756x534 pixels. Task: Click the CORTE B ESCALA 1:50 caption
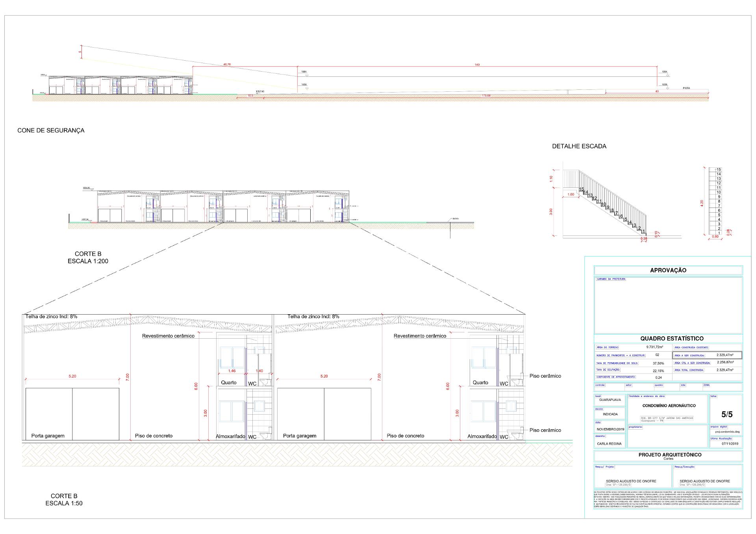[64, 500]
